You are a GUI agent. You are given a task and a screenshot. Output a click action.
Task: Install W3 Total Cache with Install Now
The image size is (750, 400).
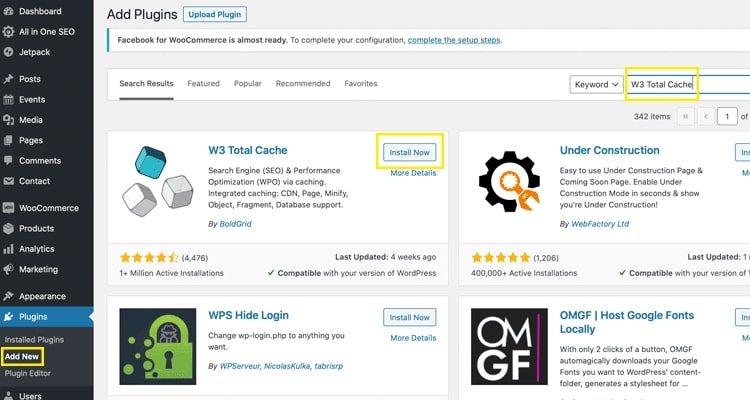click(x=409, y=152)
